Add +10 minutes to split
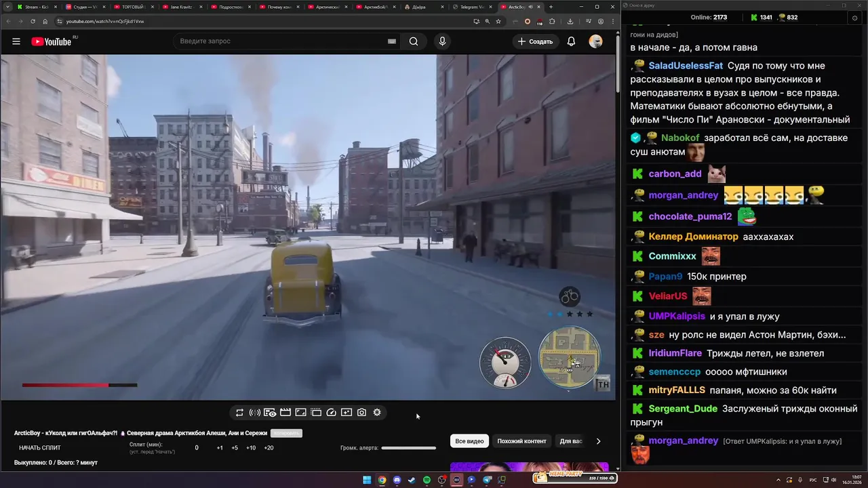 pyautogui.click(x=251, y=448)
